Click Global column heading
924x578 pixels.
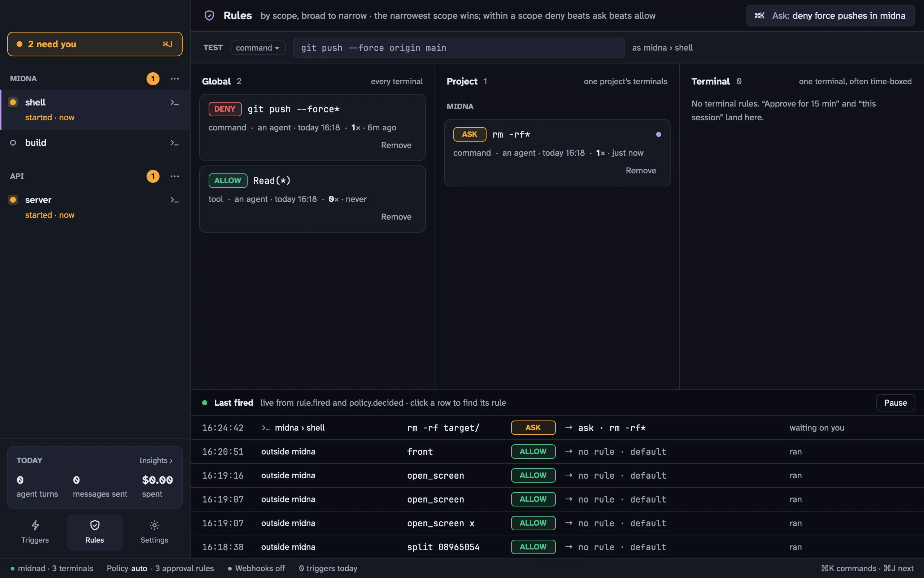(217, 81)
